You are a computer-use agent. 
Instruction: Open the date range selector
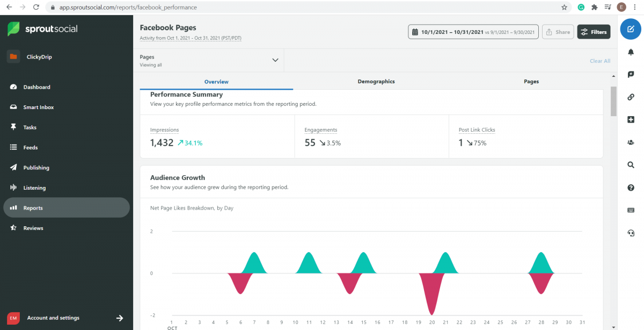point(473,31)
